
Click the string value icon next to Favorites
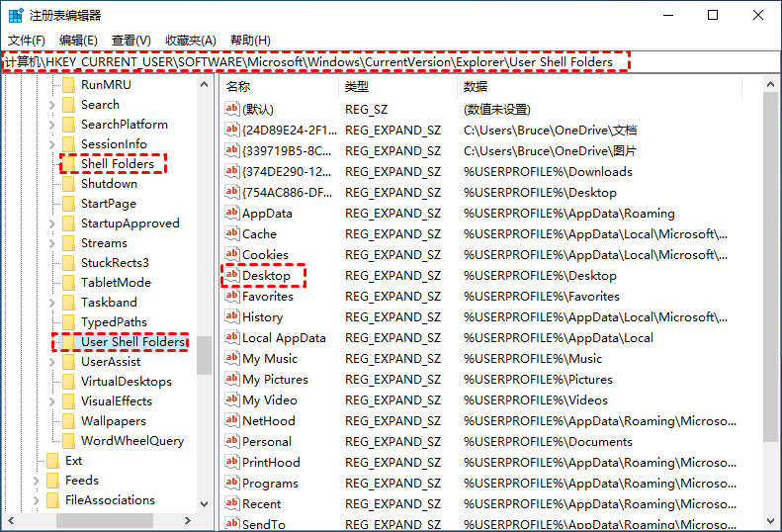pyautogui.click(x=232, y=297)
